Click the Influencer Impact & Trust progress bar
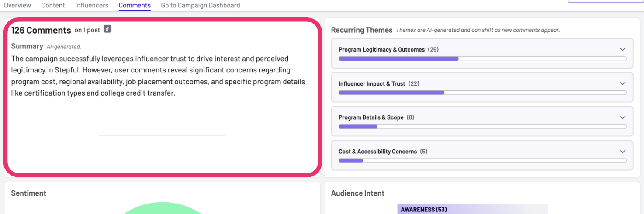Screen dimensions: 644x214 point(482,93)
